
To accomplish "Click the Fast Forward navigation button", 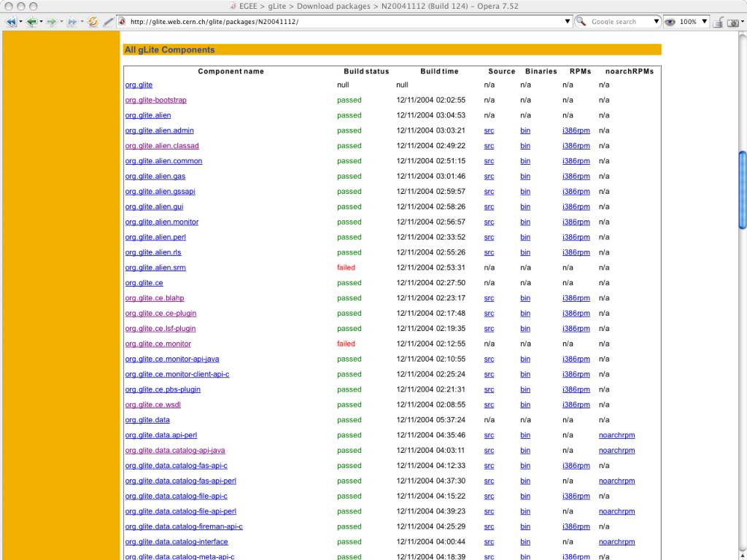I will (x=72, y=21).
